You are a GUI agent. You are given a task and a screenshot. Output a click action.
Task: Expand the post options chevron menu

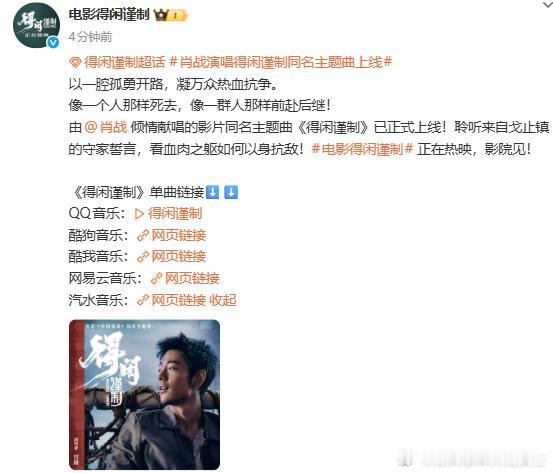(x=547, y=4)
